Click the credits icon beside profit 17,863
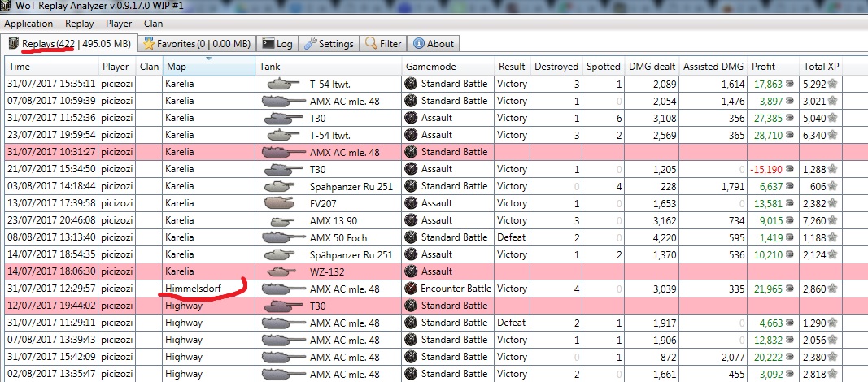 [789, 84]
